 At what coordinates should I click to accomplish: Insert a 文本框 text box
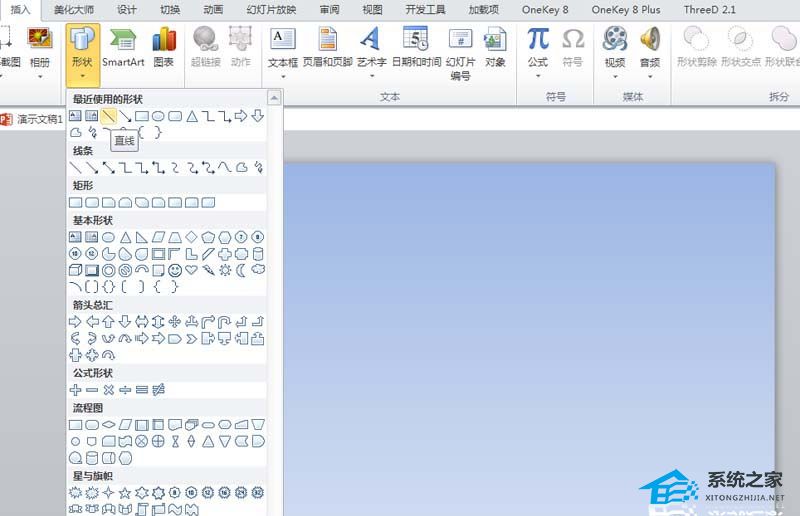pos(283,53)
